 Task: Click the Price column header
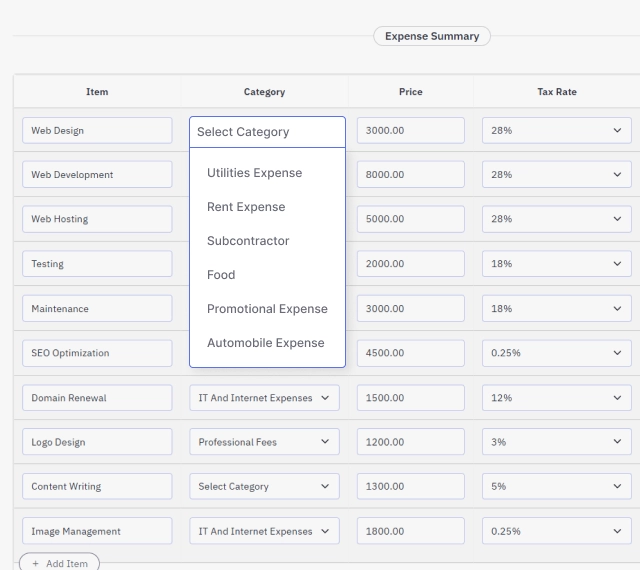pos(411,92)
